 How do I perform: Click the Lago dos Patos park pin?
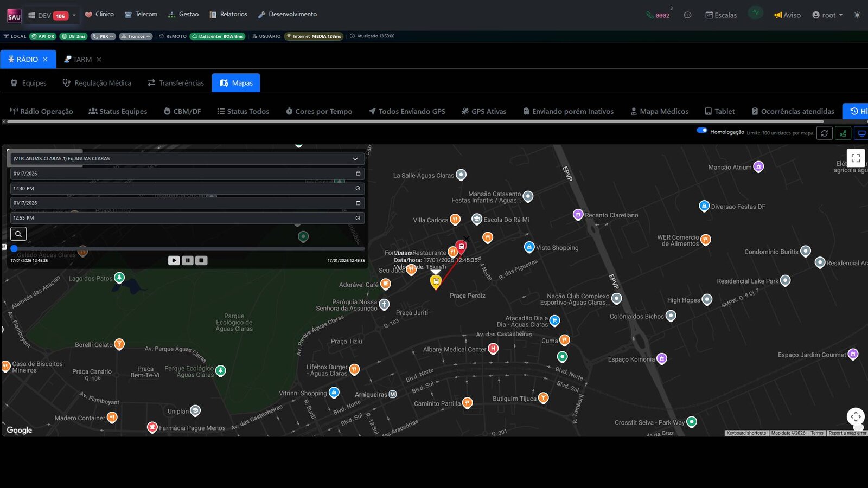click(x=119, y=278)
